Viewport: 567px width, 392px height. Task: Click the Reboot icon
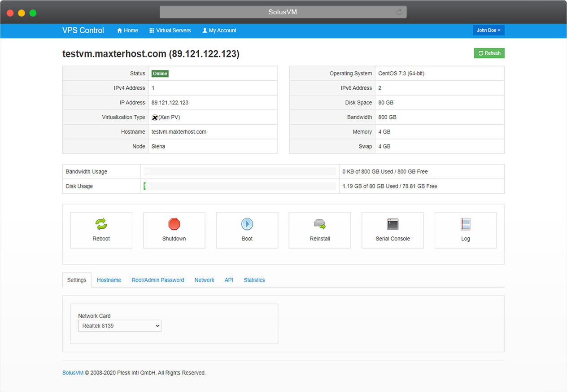click(x=101, y=224)
